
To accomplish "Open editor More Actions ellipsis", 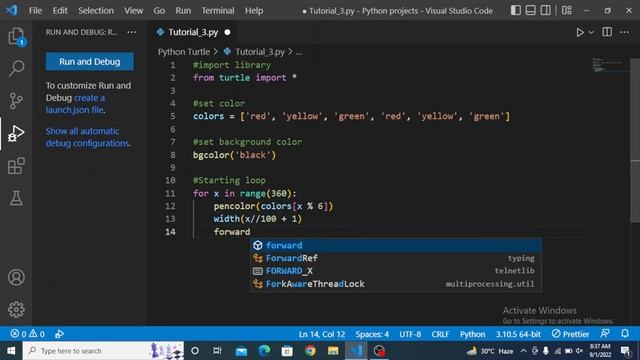I will 624,32.
